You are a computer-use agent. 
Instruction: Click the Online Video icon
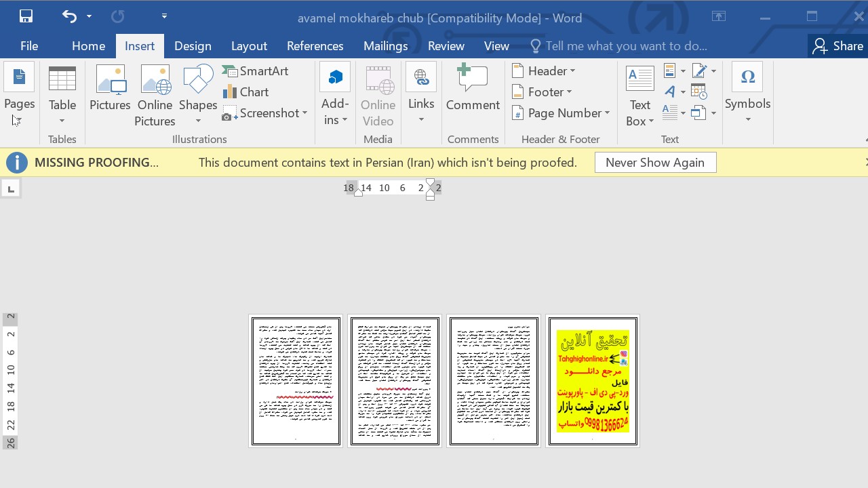[378, 79]
